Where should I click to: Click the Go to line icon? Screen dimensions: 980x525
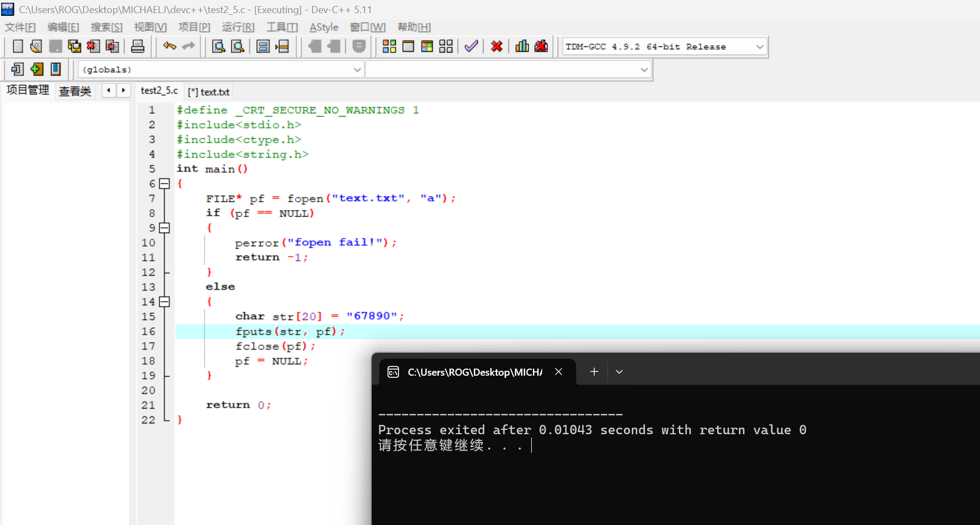[x=282, y=46]
